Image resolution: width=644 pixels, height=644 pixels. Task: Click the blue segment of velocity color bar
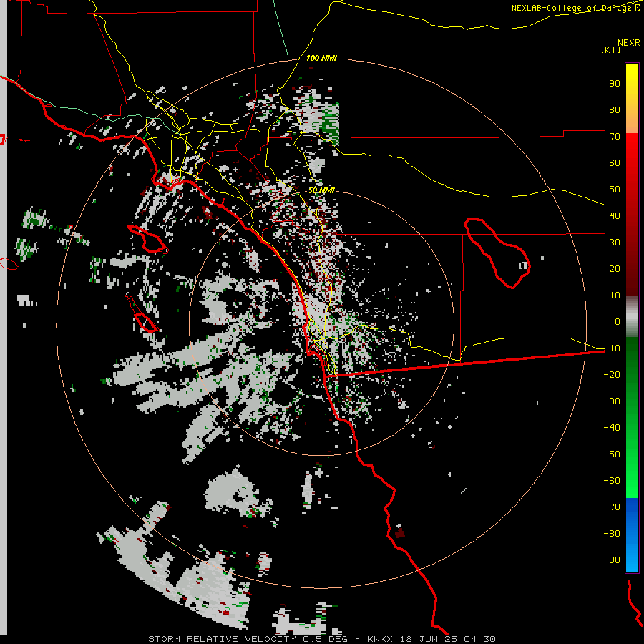pos(632,534)
